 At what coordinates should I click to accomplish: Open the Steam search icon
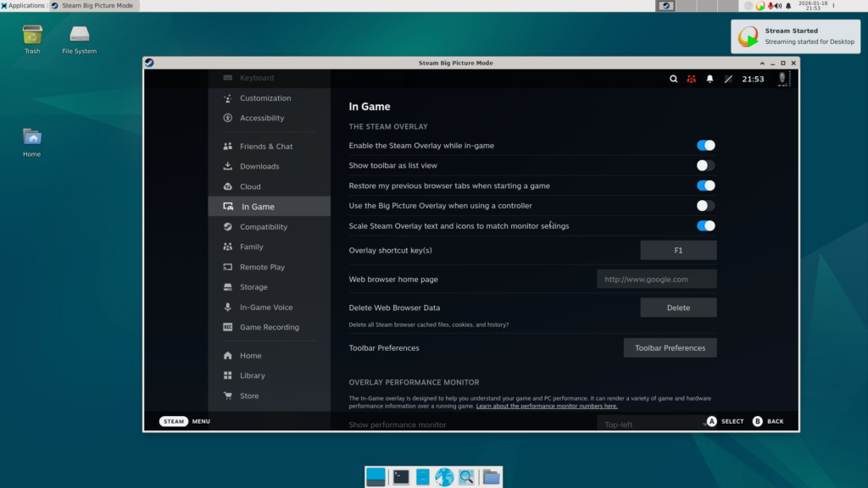(673, 79)
